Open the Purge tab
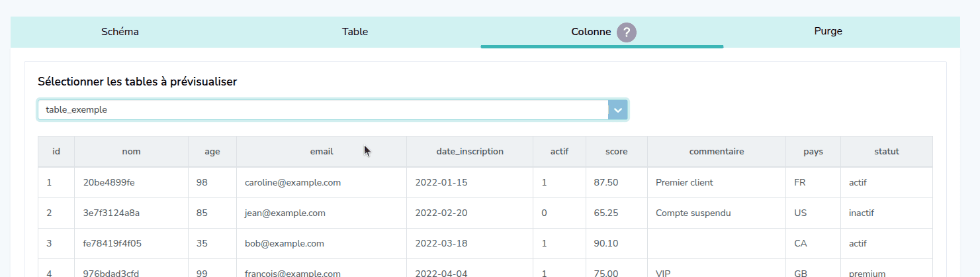Screen dimensions: 980x277 coord(828,31)
